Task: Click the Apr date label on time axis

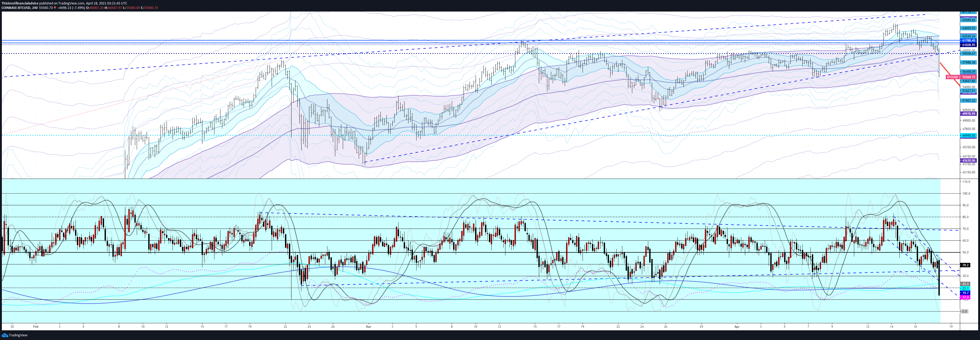Action: click(x=737, y=327)
